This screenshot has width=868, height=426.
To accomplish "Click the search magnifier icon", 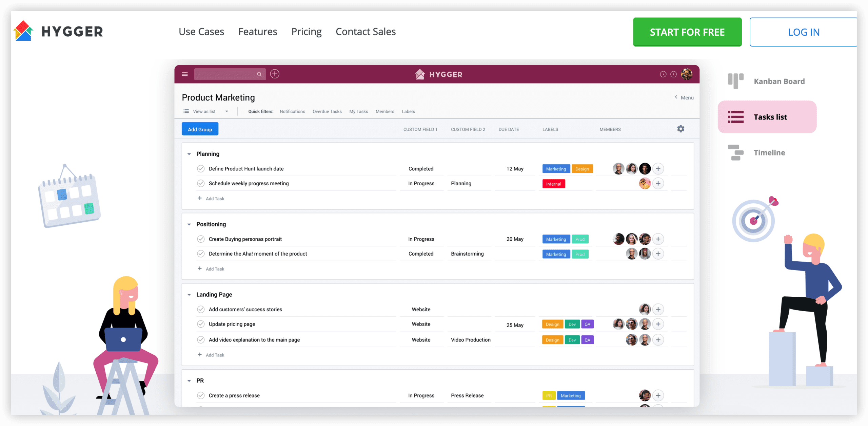I will click(259, 74).
